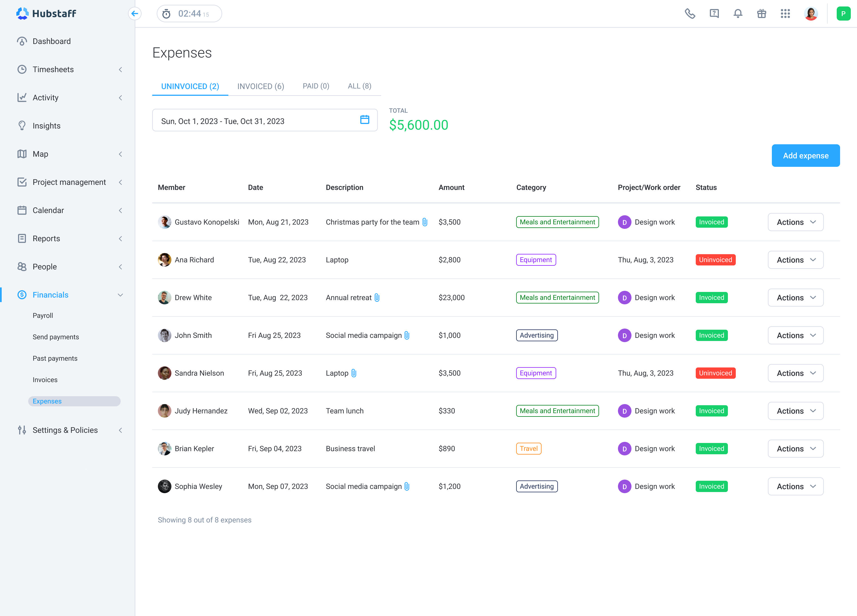Collapse sidebar with back arrow button
This screenshot has height=616, width=857.
click(x=135, y=14)
